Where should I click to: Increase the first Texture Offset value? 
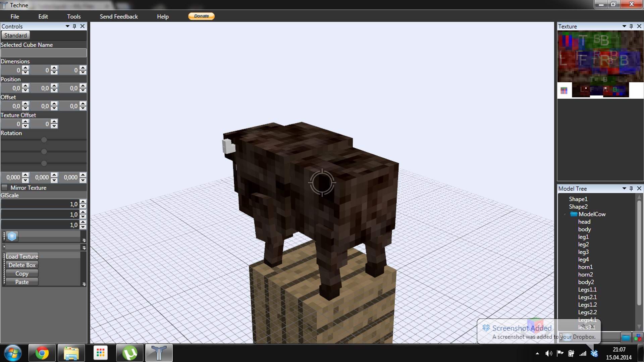click(x=25, y=121)
